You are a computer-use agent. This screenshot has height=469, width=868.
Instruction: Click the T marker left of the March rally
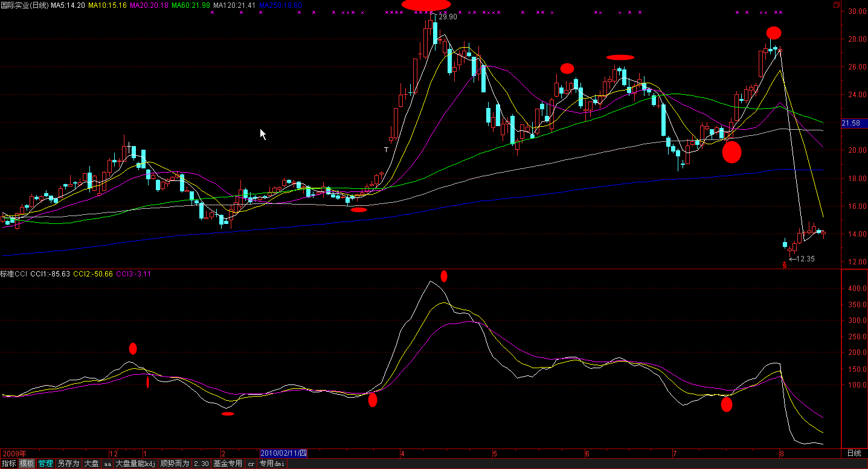tap(386, 149)
